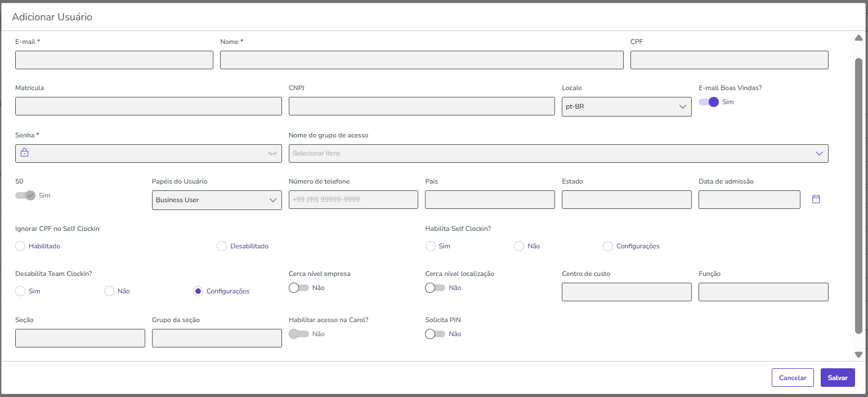The image size is (868, 397).
Task: Click the calendar icon beside Data de admissão
Action: pos(816,199)
